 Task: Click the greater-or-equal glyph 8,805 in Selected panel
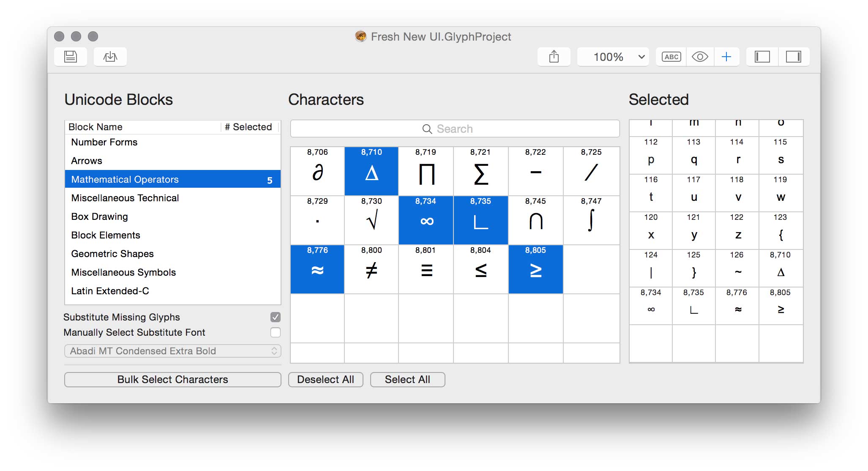pos(781,306)
